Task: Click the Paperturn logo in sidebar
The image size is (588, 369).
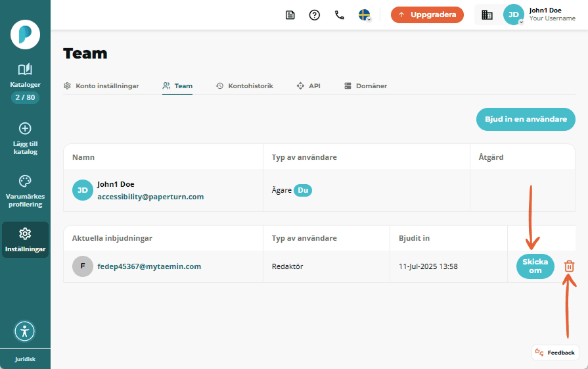Action: (x=25, y=35)
